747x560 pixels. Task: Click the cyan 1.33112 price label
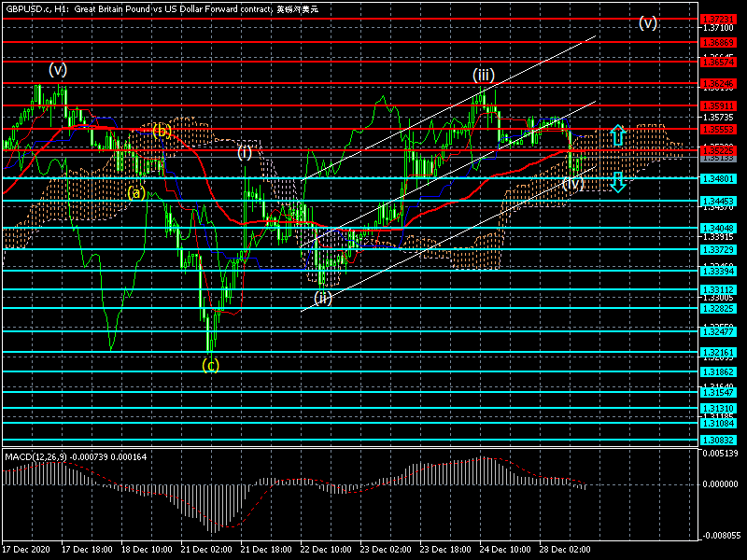[x=718, y=289]
